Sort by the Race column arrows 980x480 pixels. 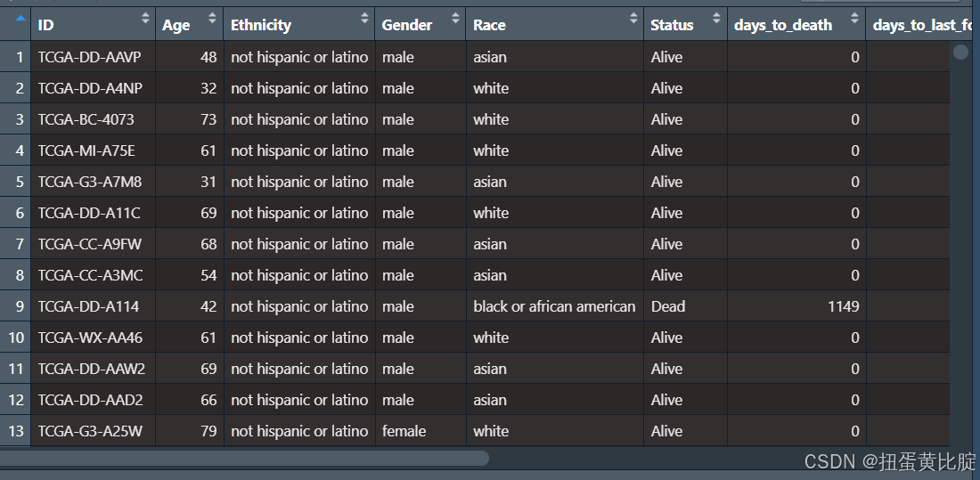click(633, 18)
